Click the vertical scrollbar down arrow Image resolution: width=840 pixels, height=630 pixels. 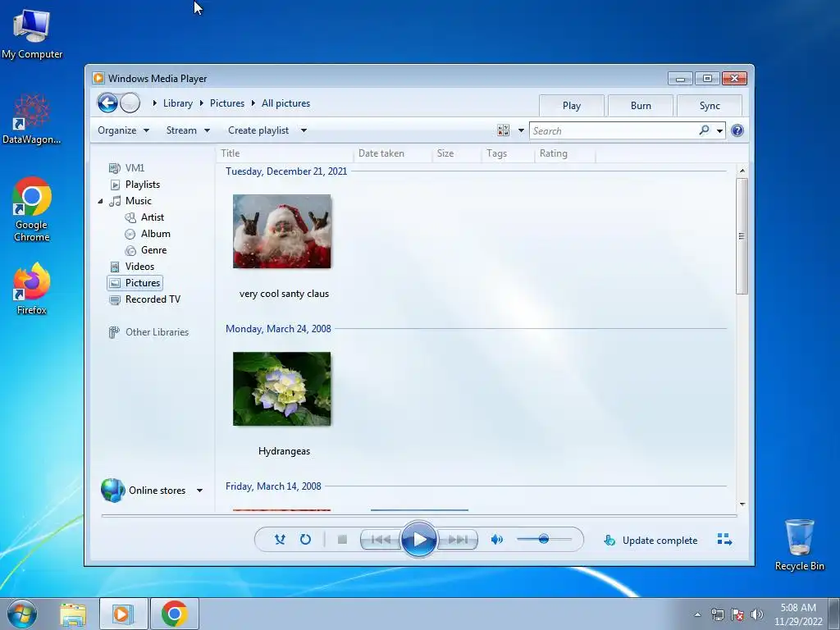(x=742, y=504)
